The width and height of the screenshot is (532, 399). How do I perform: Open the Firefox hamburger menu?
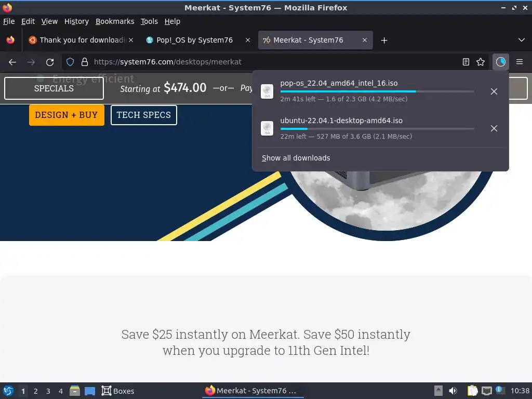[520, 62]
